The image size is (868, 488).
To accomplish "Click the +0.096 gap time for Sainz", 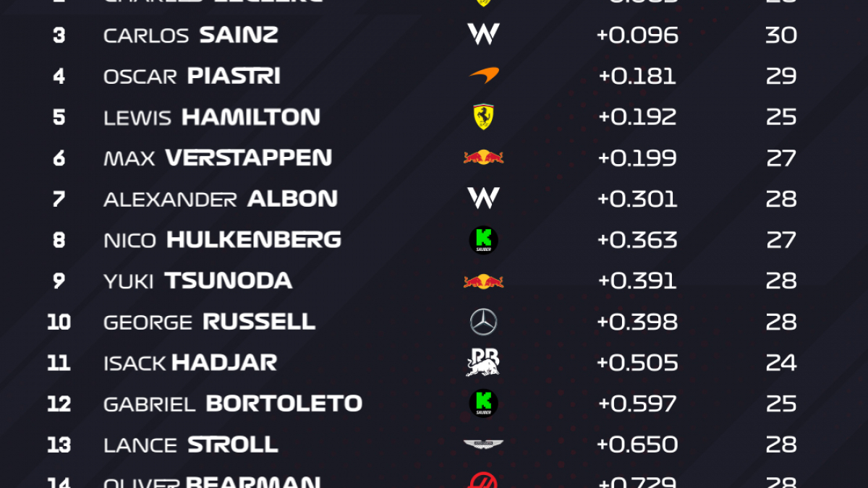I will [x=637, y=35].
